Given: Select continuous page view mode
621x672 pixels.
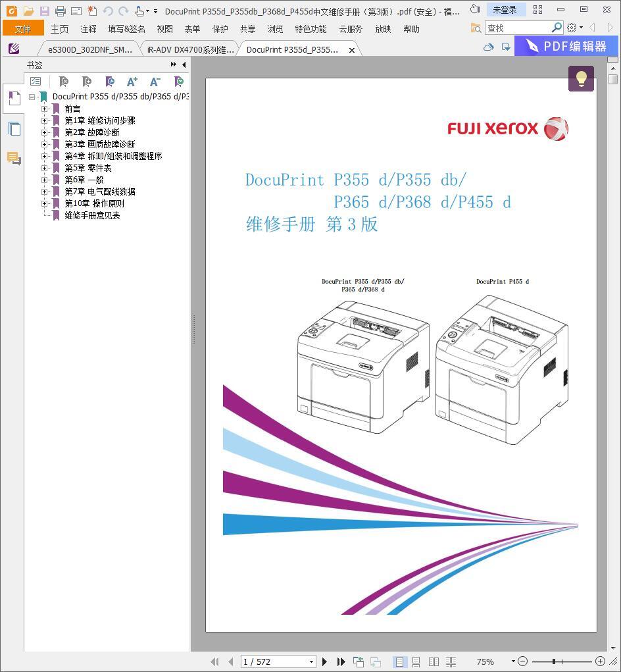Looking at the screenshot, I should coord(416,661).
